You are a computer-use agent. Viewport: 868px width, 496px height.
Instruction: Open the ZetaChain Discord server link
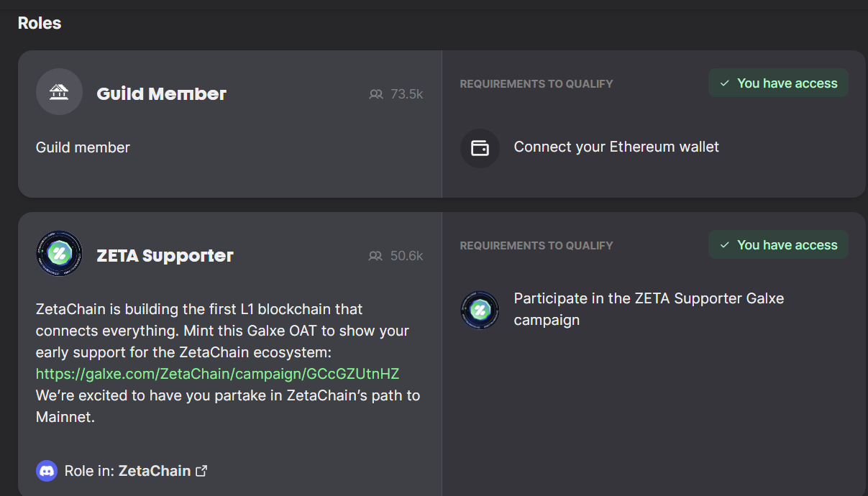(155, 472)
